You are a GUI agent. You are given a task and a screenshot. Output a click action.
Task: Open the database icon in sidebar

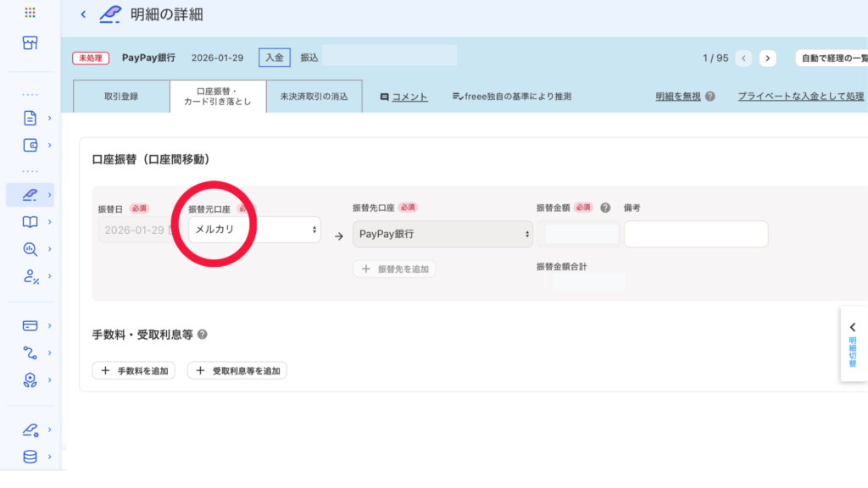click(31, 457)
